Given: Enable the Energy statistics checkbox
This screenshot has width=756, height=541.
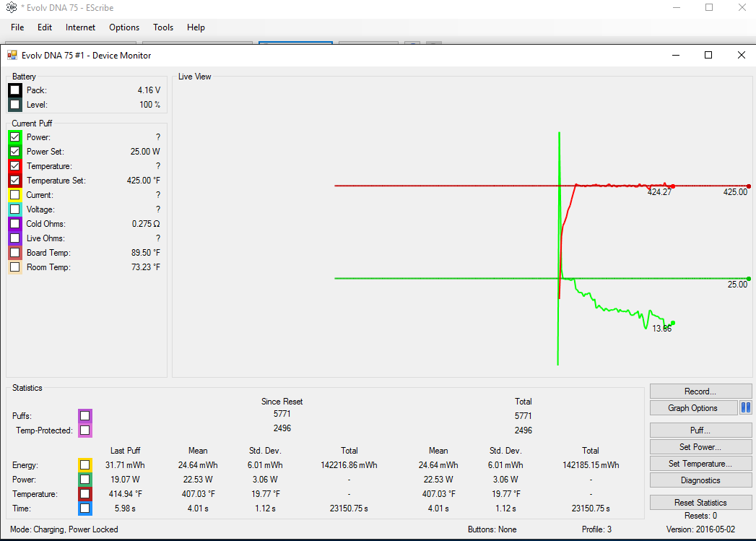Looking at the screenshot, I should coord(85,465).
